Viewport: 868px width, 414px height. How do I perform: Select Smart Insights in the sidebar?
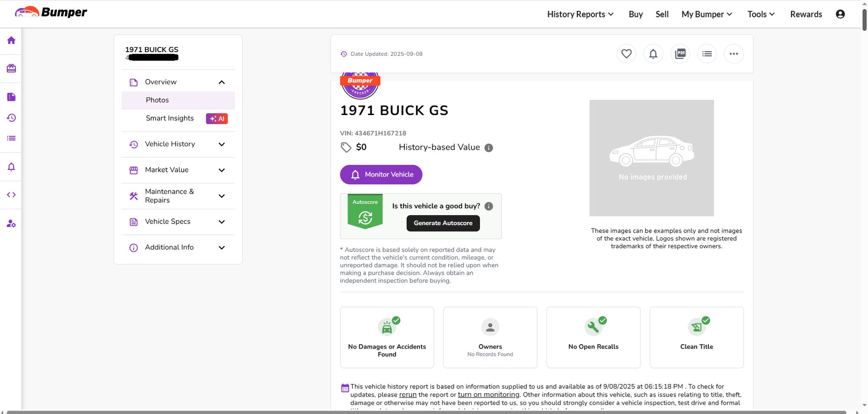[170, 118]
